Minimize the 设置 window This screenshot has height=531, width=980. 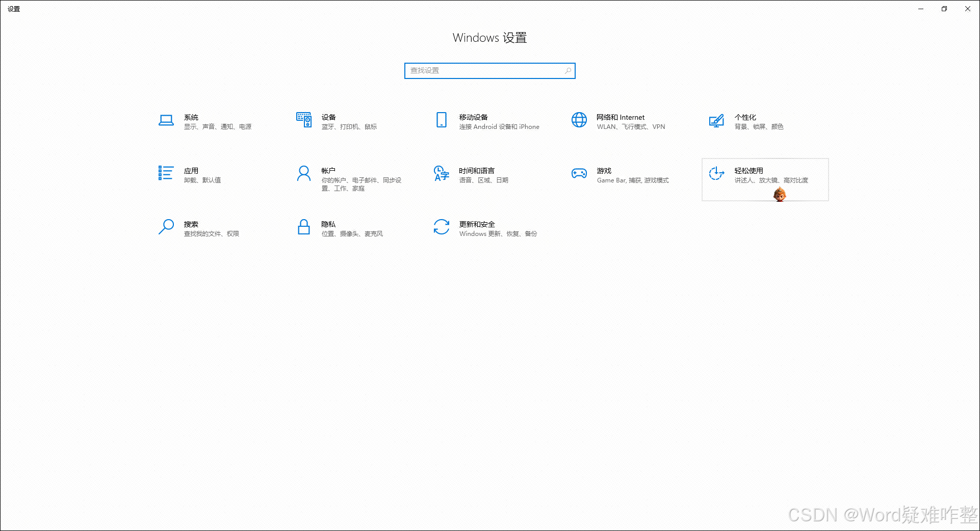921,9
